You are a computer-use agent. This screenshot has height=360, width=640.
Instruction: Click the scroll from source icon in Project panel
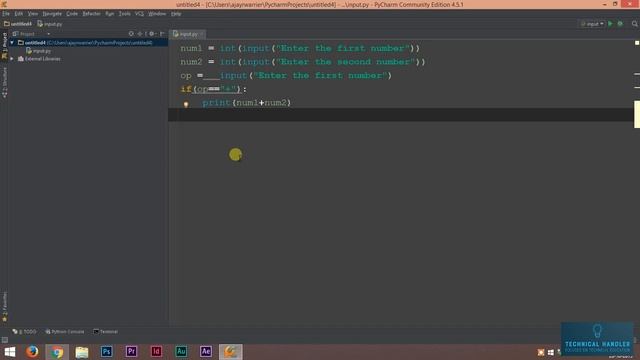pos(131,34)
